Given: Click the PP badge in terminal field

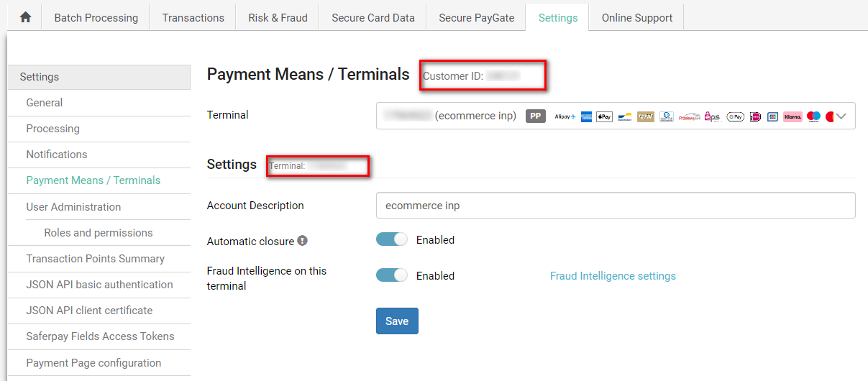Looking at the screenshot, I should 536,116.
